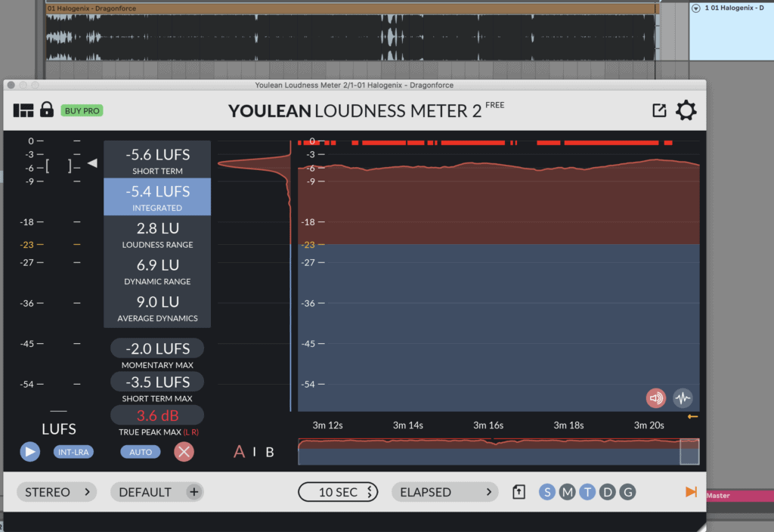Toggle the INT-LRA button

[73, 452]
